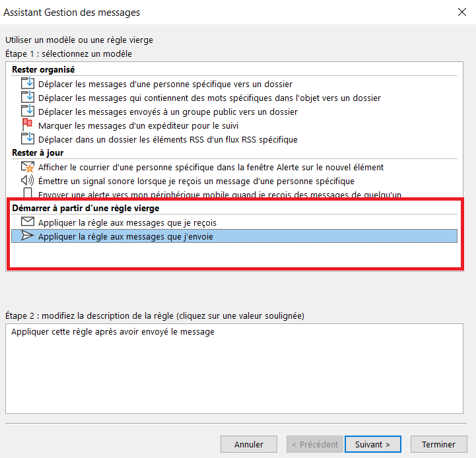Select 'Déplacer les messages envoyés à un groupe public'
This screenshot has height=458, width=476.
click(168, 112)
